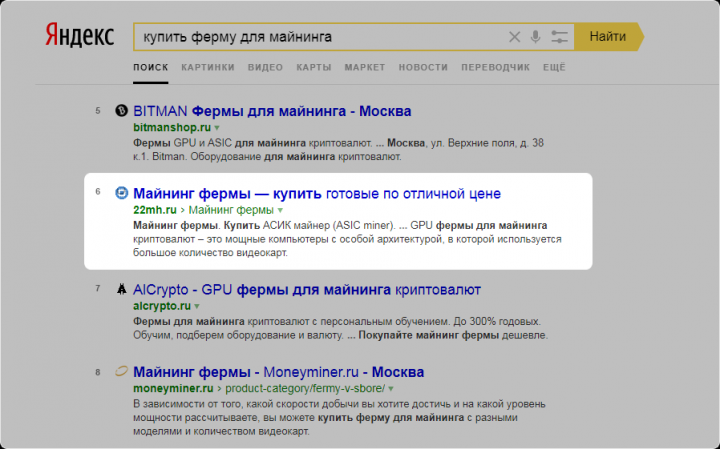Open Майнинг фермы - Moneyminer.ru result title
Screen dimensions: 720x449
[278, 372]
